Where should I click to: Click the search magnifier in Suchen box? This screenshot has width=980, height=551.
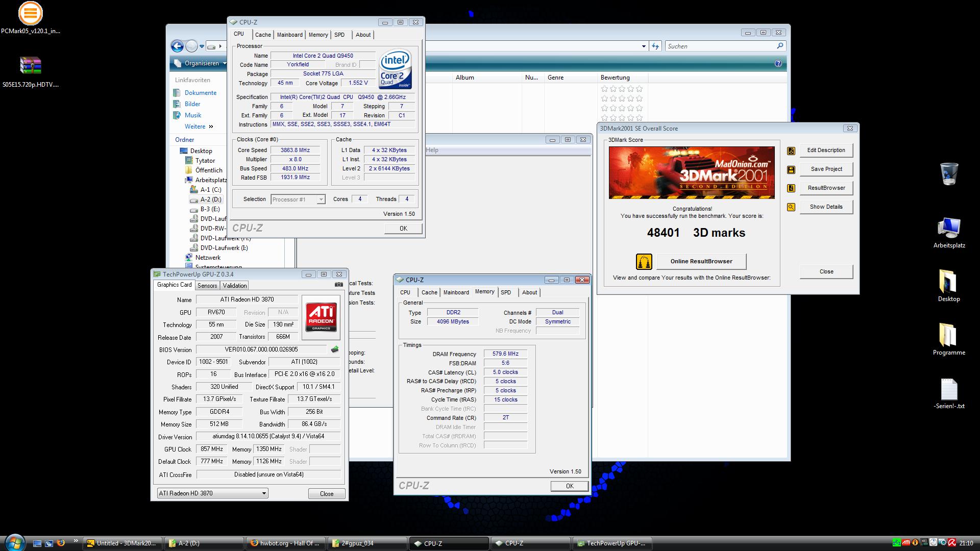click(x=779, y=46)
